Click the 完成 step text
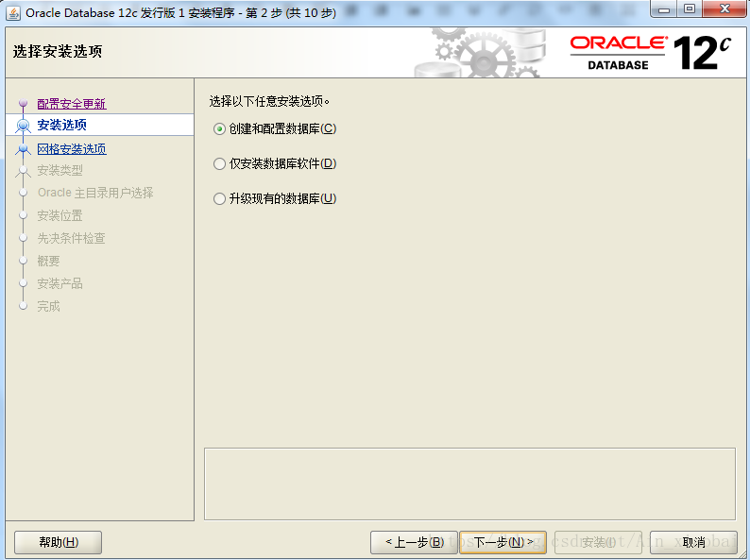 pos(48,306)
